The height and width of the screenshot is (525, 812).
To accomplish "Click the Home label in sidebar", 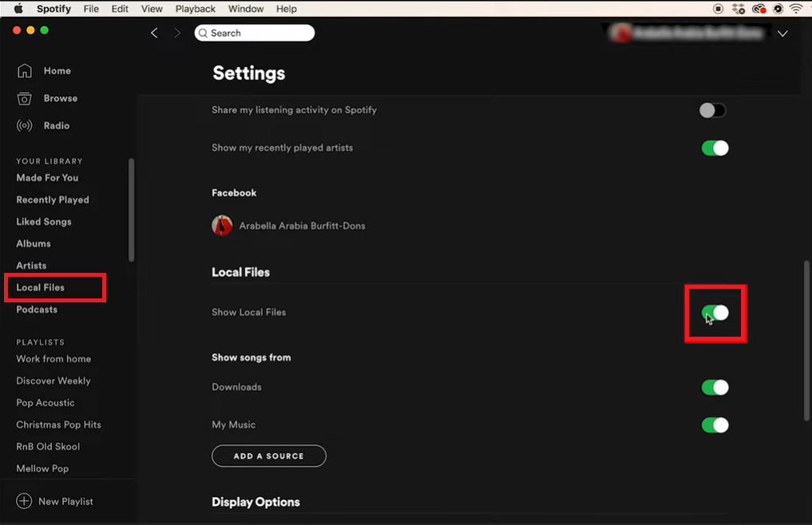I will click(x=57, y=71).
